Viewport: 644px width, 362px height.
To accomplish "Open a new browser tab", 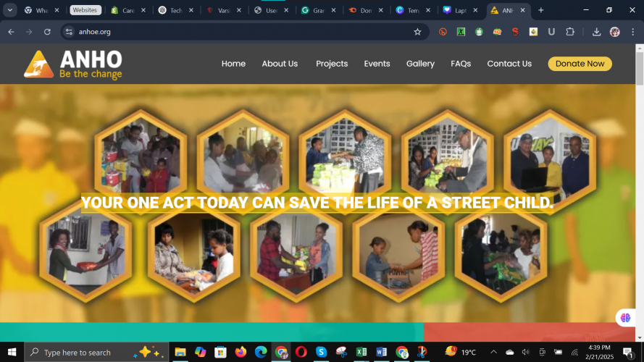I will 541,10.
